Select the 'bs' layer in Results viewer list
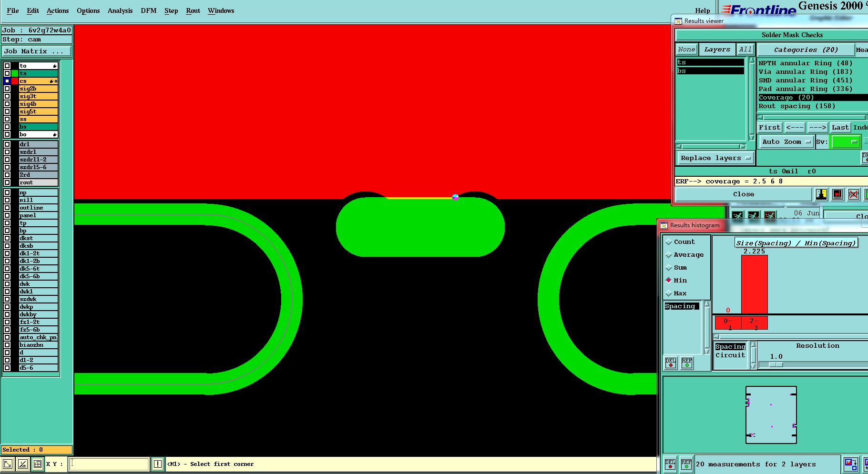This screenshot has width=868, height=474. 710,71
